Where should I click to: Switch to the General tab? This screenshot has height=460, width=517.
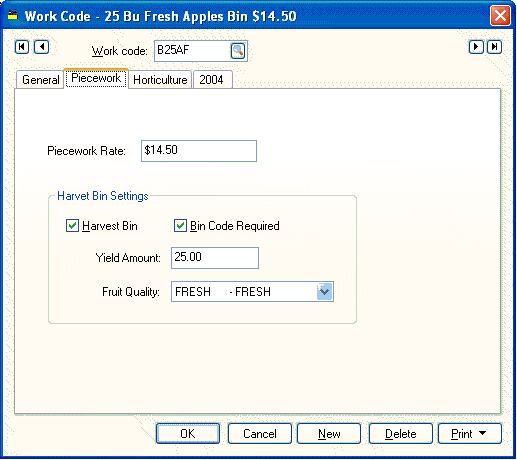pos(40,80)
